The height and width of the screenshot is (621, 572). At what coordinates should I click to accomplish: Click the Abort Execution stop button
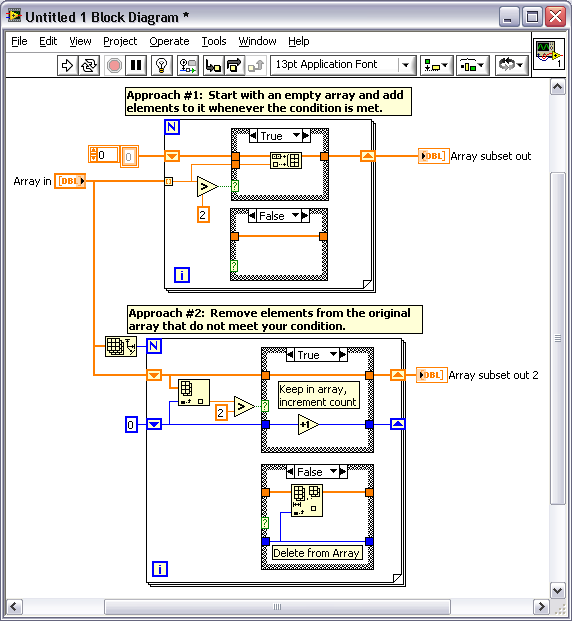pyautogui.click(x=114, y=65)
